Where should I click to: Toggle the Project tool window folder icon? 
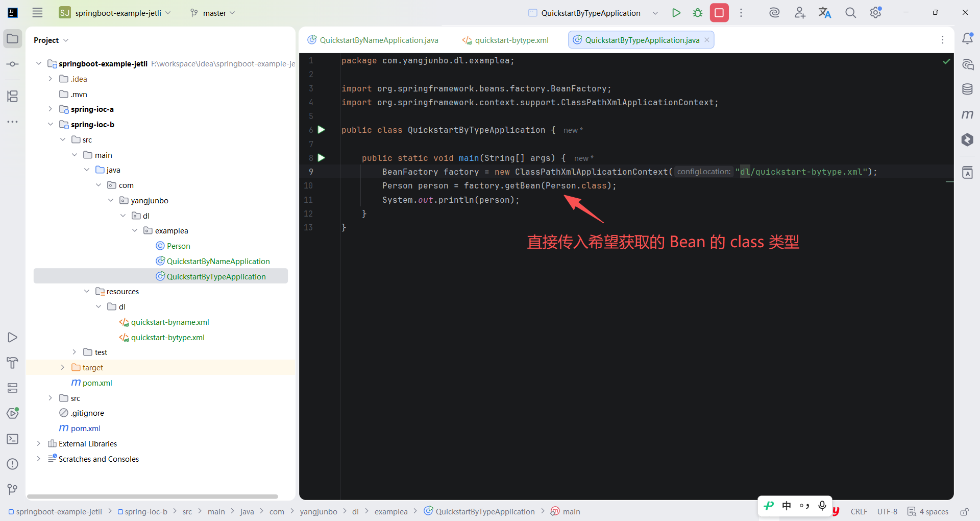pos(13,39)
